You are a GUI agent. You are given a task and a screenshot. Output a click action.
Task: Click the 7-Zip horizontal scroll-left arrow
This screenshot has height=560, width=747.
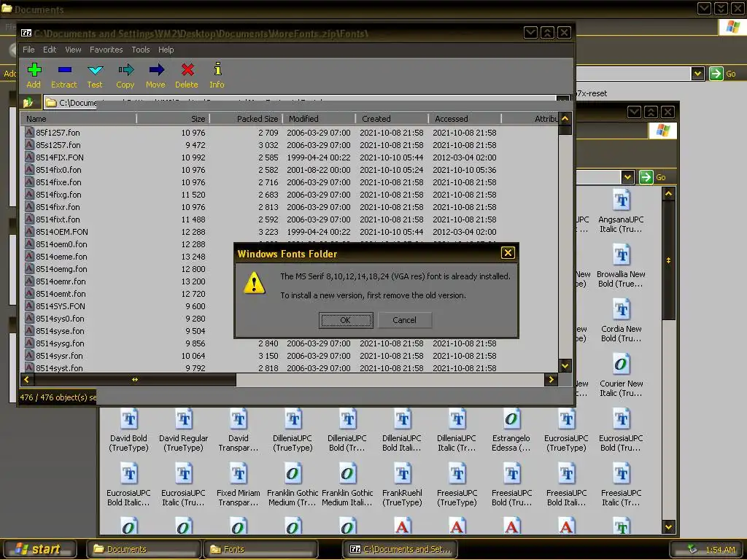click(x=27, y=379)
